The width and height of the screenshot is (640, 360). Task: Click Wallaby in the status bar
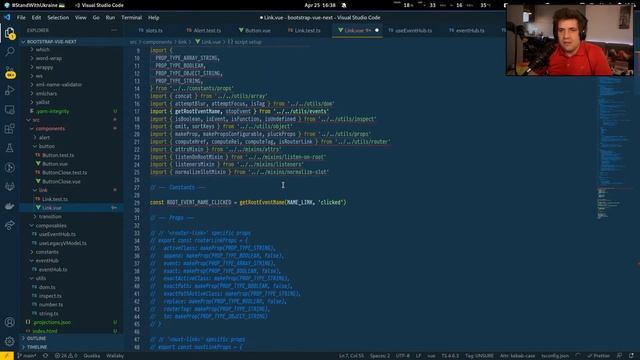[x=115, y=356]
